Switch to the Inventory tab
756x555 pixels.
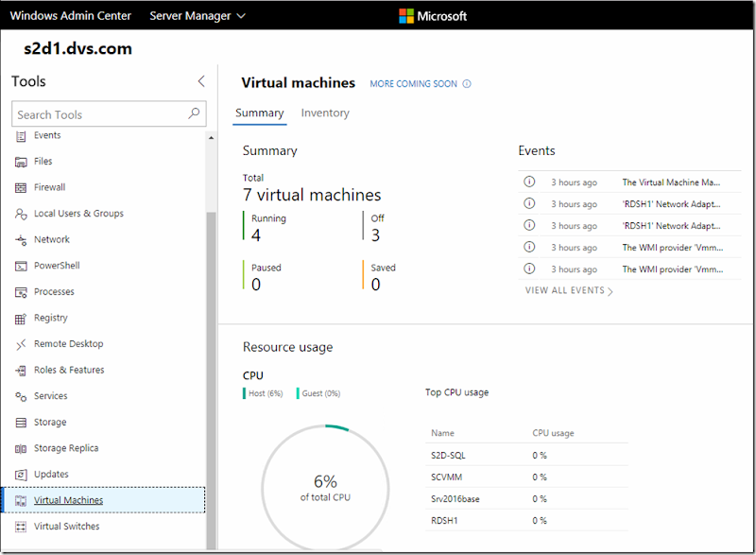pos(325,113)
